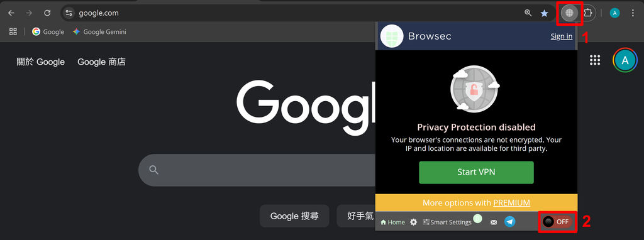This screenshot has width=644, height=240.
Task: Open the apps grid in bookmarks bar
Action: pyautogui.click(x=13, y=31)
